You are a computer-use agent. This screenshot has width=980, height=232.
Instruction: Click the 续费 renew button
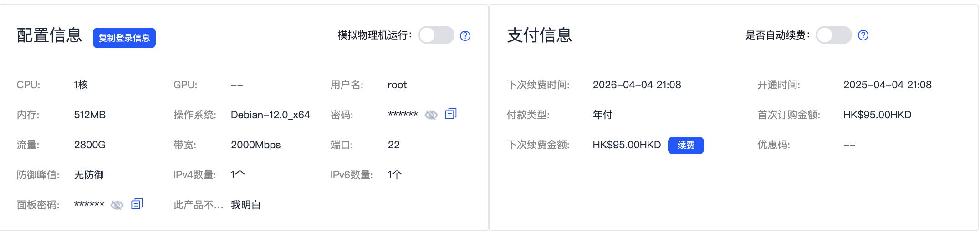click(686, 145)
